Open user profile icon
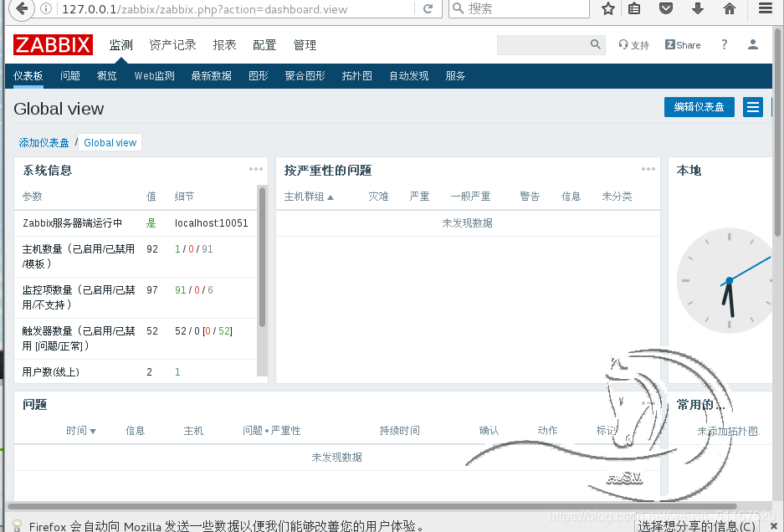784x532 pixels. 752,44
